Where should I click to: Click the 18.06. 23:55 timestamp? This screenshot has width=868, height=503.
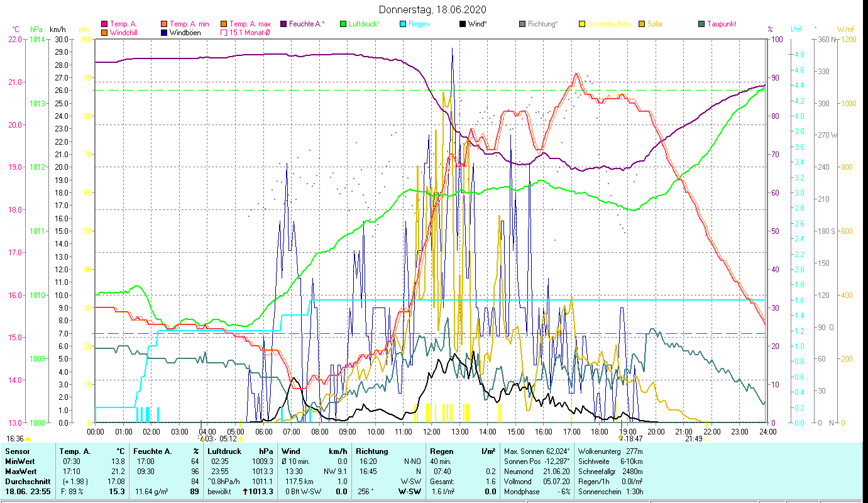(x=28, y=492)
